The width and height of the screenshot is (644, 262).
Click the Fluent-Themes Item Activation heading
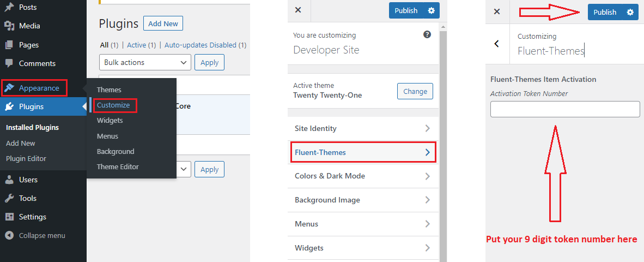pyautogui.click(x=543, y=79)
